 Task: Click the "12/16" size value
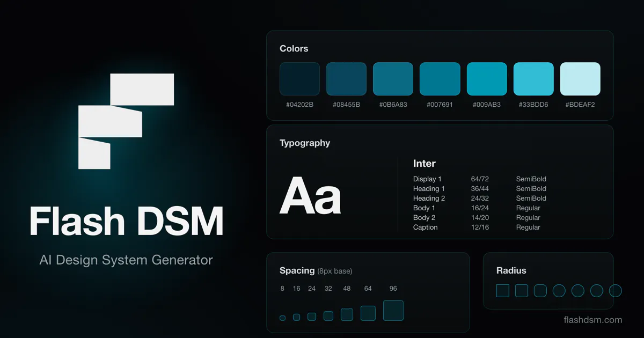480,227
